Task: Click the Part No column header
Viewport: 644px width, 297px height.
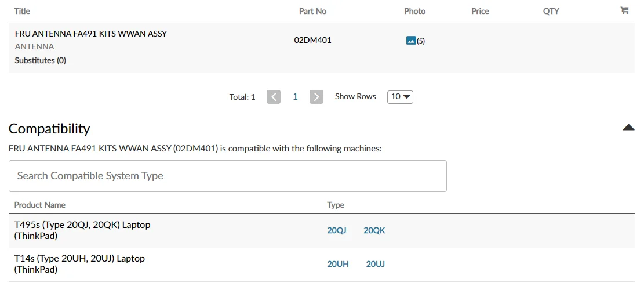Action: 313,11
